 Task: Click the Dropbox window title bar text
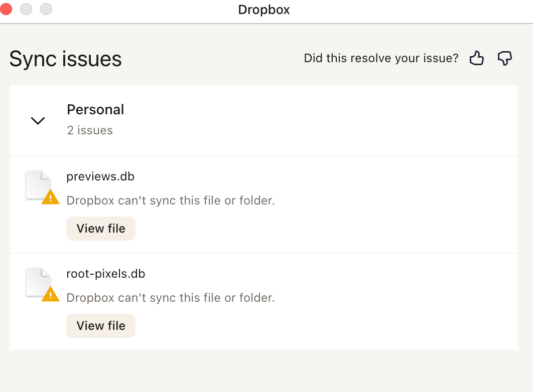[x=264, y=10]
